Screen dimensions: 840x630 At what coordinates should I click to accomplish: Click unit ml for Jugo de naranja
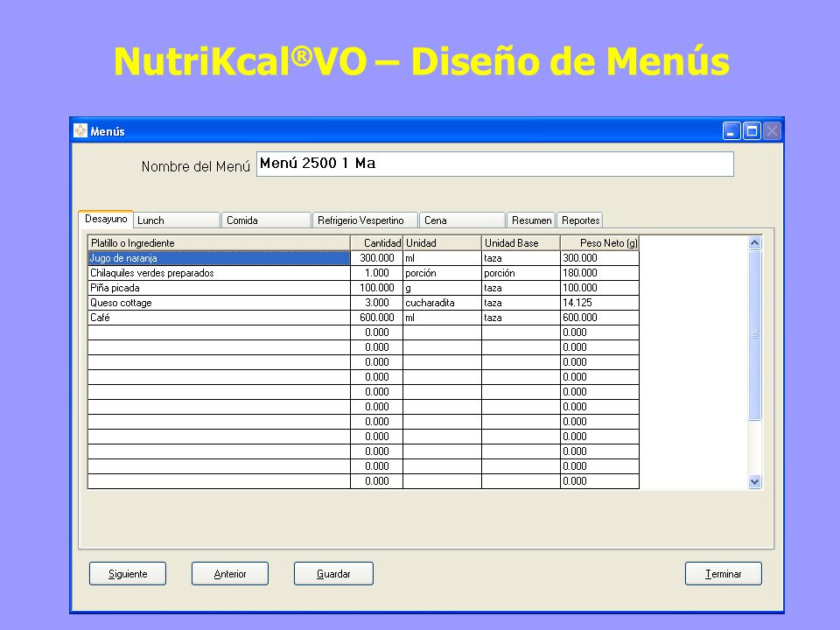(x=442, y=258)
